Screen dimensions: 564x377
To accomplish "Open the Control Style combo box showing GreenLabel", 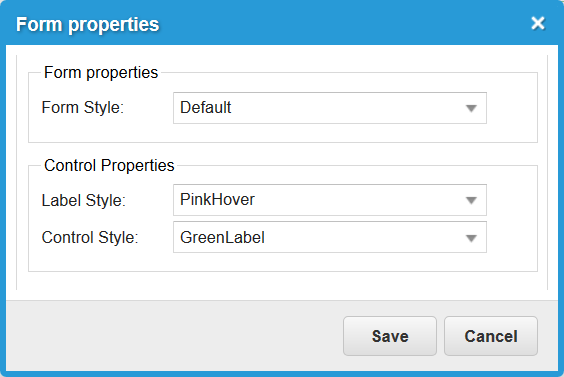I will click(x=330, y=237).
